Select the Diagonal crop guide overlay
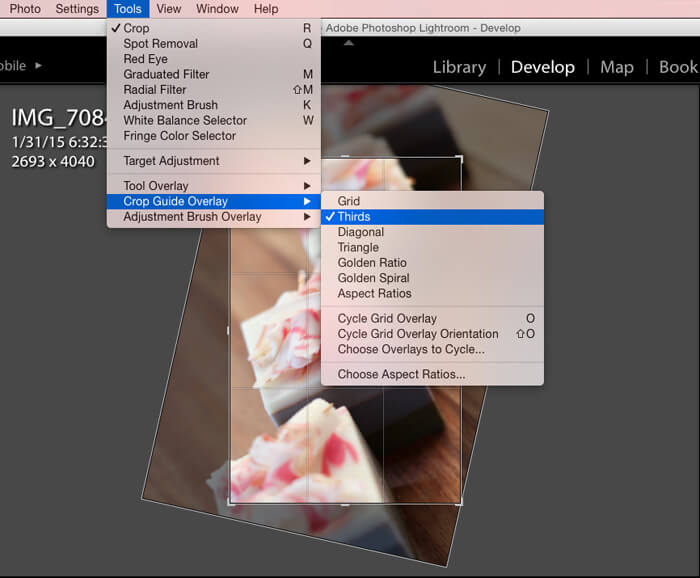The height and width of the screenshot is (578, 700). tap(360, 232)
